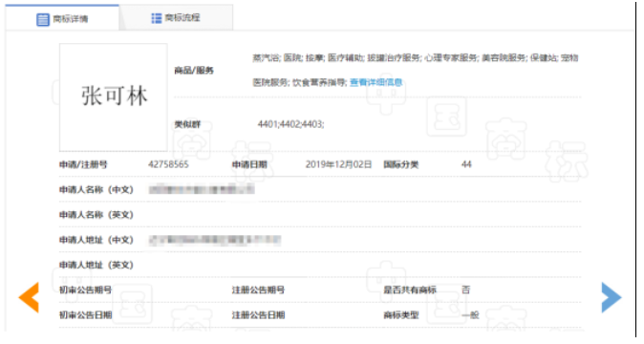Click the goods/services text starting 蒸汽浴; 医院
The height and width of the screenshot is (344, 644).
click(x=416, y=70)
